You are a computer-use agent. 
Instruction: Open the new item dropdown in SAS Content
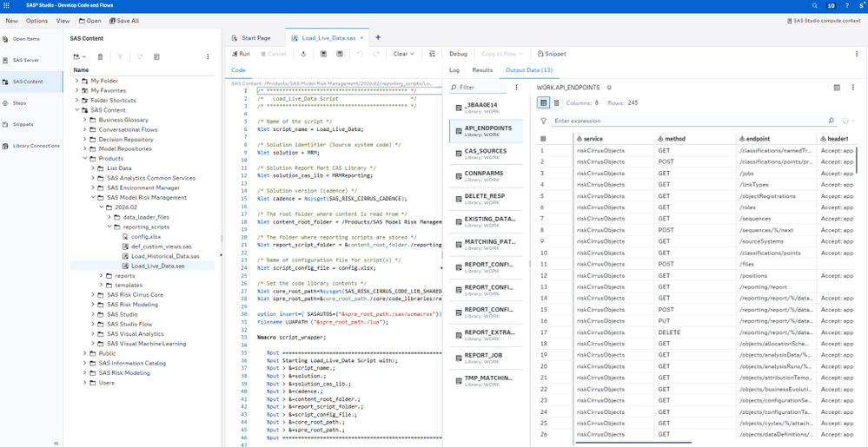79,56
